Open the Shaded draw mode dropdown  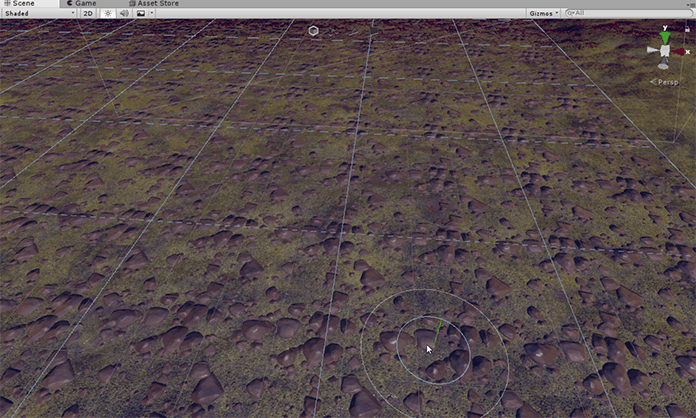(x=38, y=14)
